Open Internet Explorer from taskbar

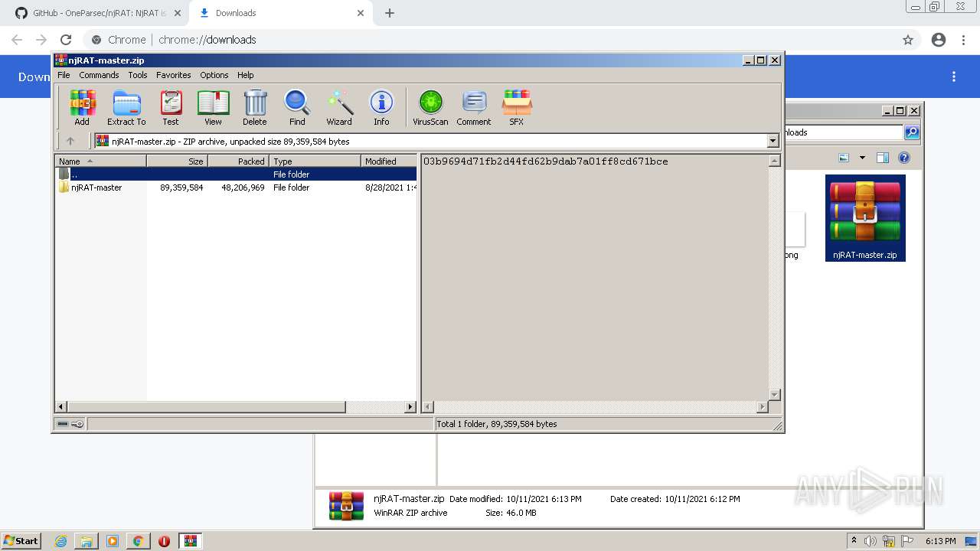coord(61,541)
